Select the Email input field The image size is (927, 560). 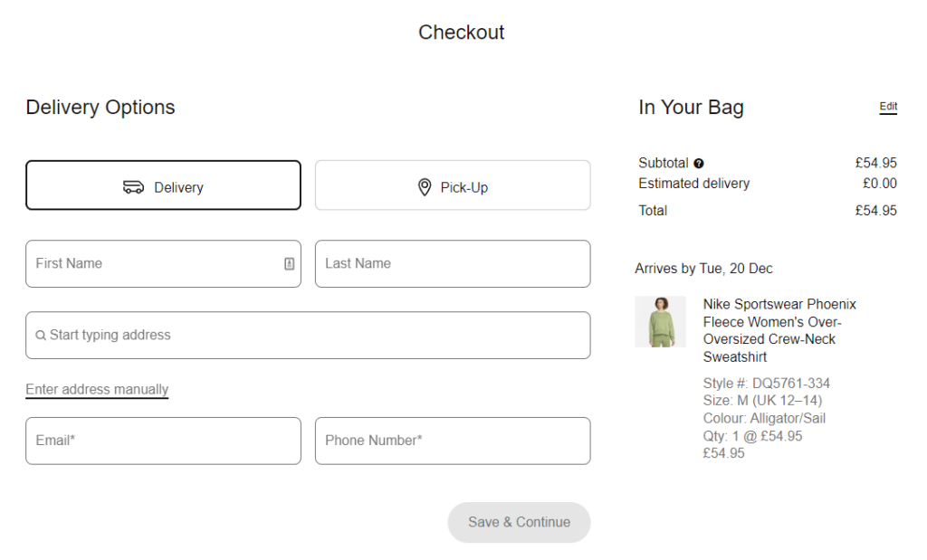click(x=163, y=441)
